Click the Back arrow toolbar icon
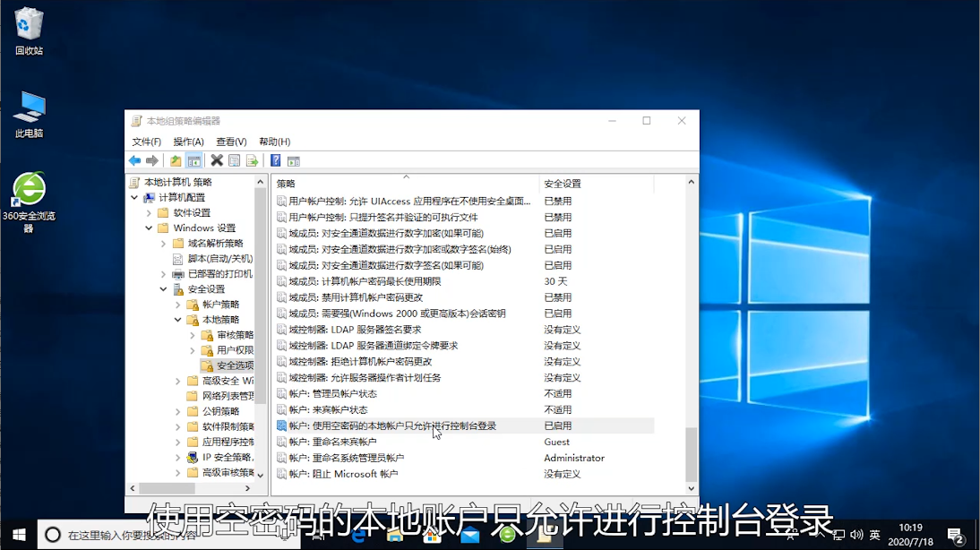The image size is (980, 550). click(x=134, y=161)
